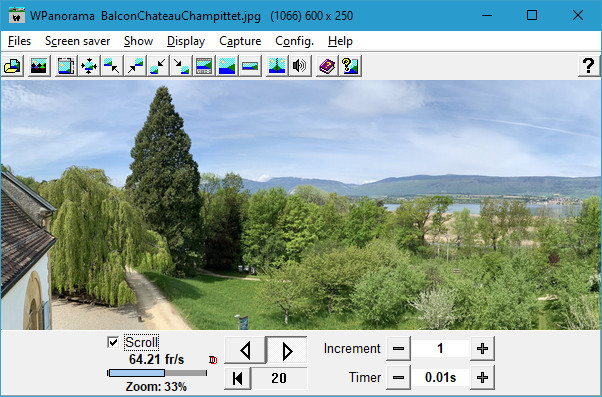Click the panorama image viewing area

pyautogui.click(x=301, y=205)
